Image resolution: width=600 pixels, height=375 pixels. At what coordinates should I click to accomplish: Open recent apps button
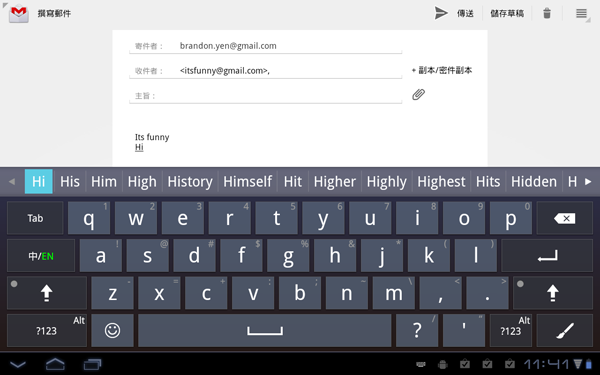pos(92,364)
